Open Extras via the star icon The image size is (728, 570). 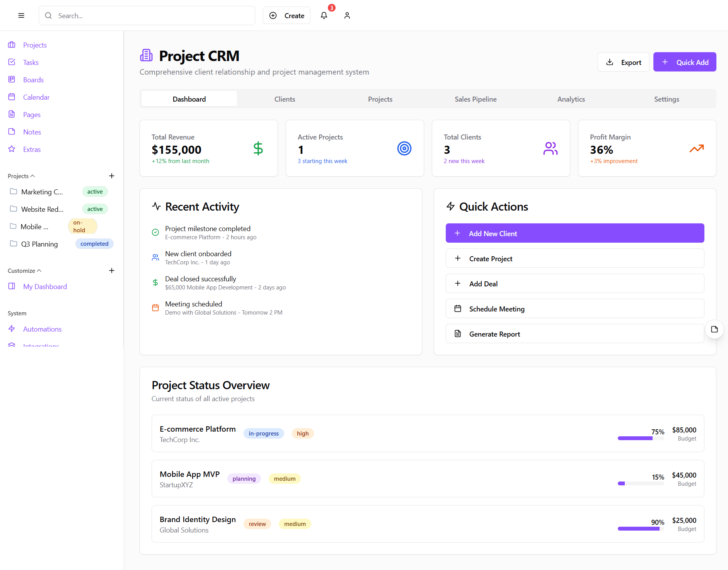[12, 149]
